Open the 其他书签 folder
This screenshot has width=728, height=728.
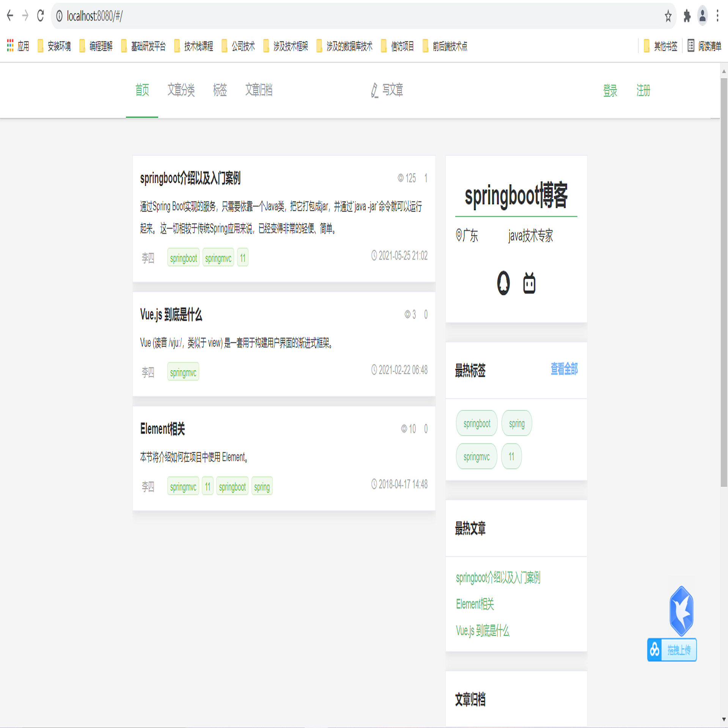(x=660, y=46)
